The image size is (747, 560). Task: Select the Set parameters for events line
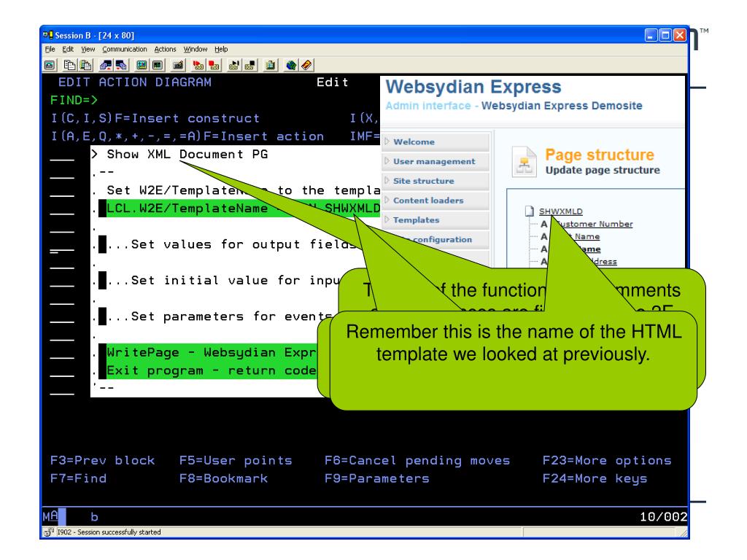point(220,316)
